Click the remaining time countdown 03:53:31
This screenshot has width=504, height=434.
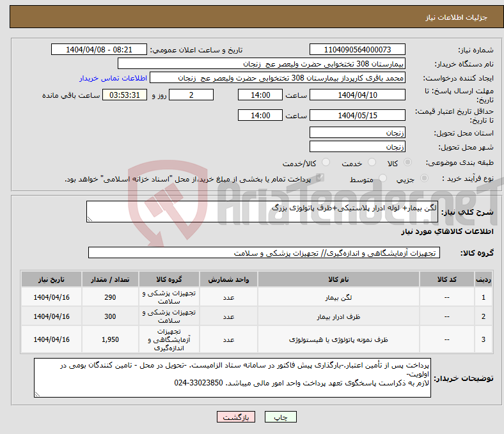point(125,95)
